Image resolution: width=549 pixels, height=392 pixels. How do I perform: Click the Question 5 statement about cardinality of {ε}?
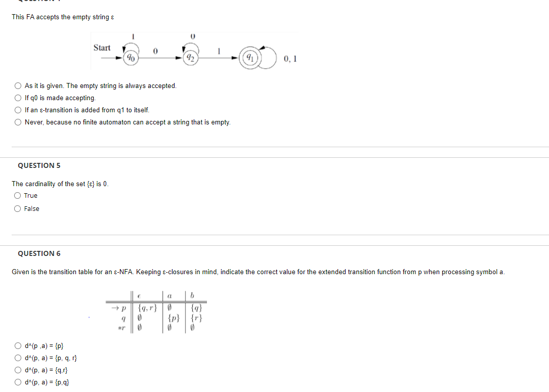pyautogui.click(x=61, y=184)
